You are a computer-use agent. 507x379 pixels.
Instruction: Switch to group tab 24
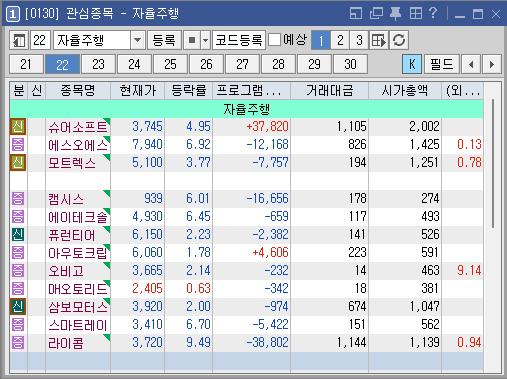tap(134, 64)
